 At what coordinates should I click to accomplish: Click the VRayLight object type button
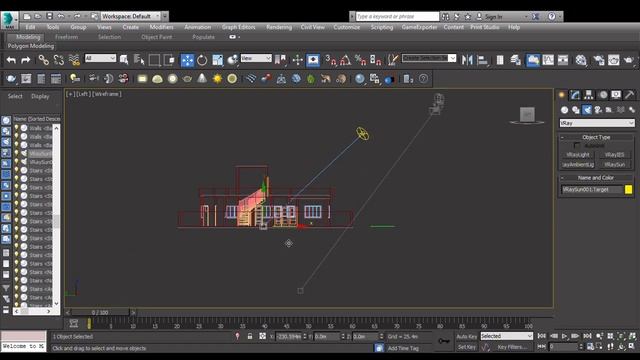click(578, 155)
